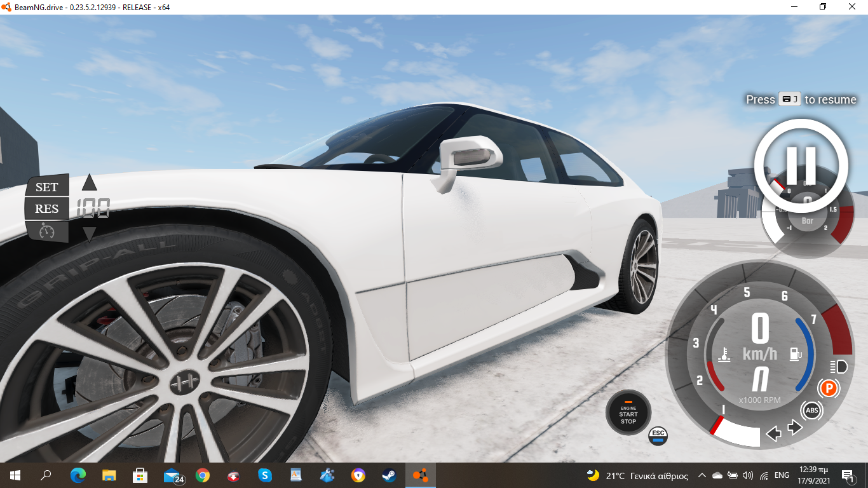Open Microsoft Store from the taskbar

[140, 475]
